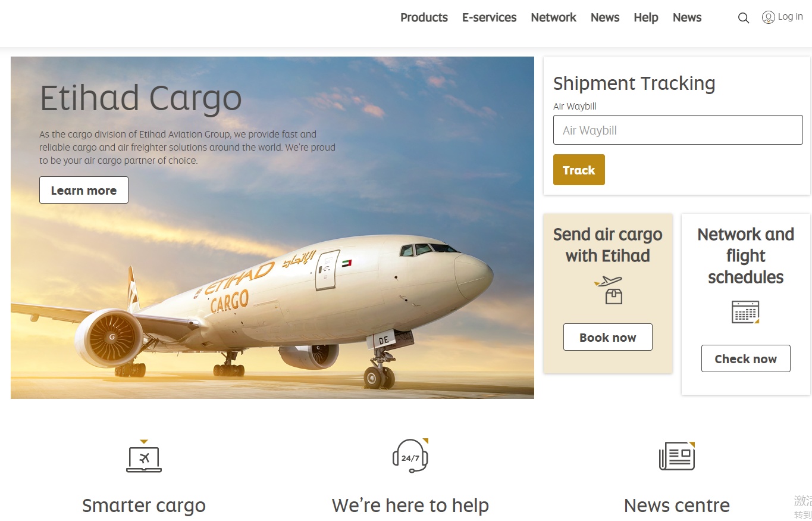Select the first News item in navigation
812x521 pixels.
coord(605,18)
